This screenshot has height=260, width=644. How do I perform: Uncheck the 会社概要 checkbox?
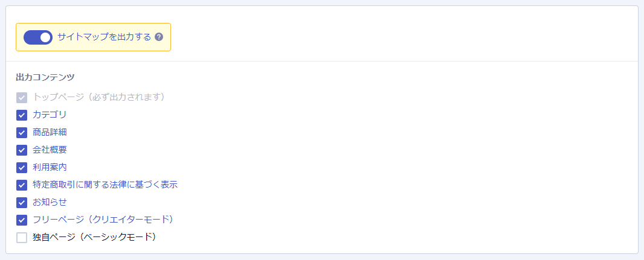[22, 150]
